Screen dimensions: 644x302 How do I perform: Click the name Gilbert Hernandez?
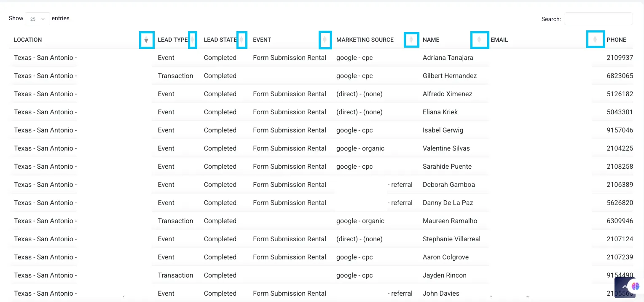click(x=450, y=76)
